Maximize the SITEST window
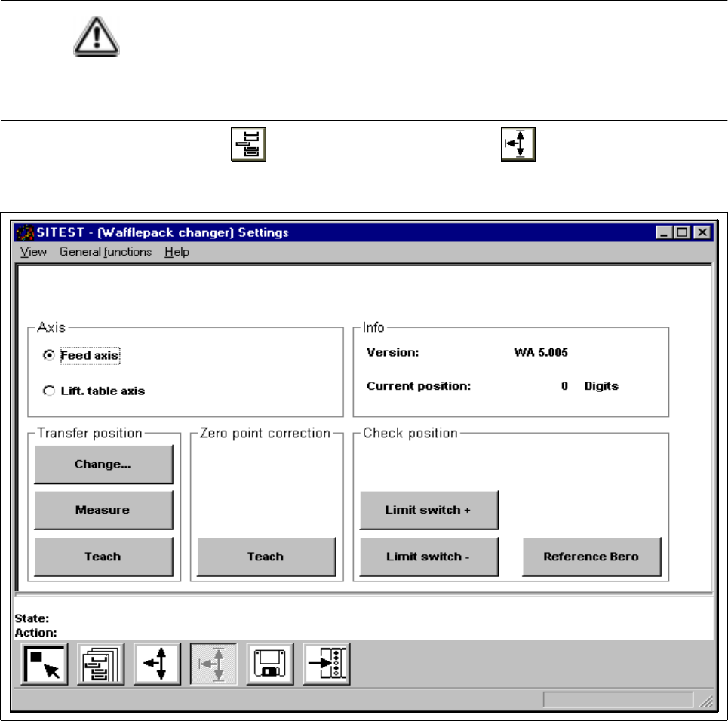Image resolution: width=728 pixels, height=721 pixels. pos(682,232)
